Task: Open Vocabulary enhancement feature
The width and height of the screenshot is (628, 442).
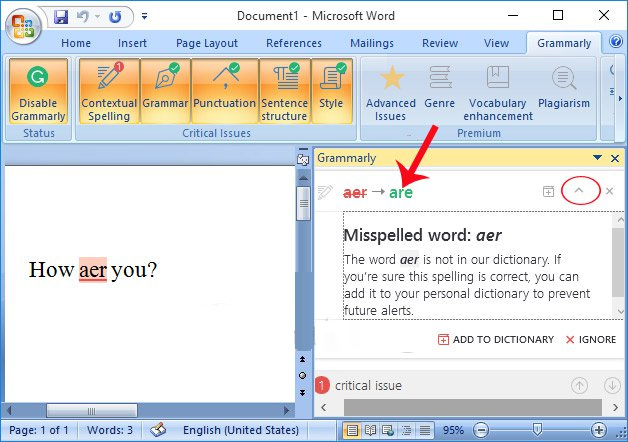Action: pyautogui.click(x=498, y=93)
